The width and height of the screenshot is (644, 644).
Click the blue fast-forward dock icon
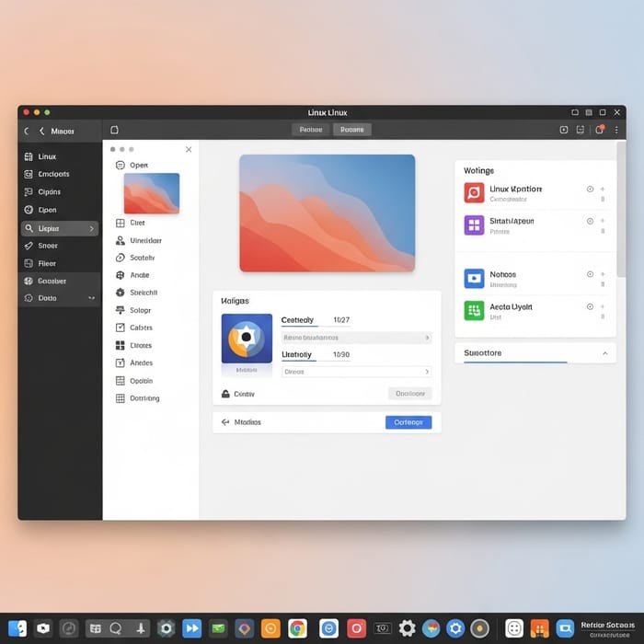pyautogui.click(x=191, y=628)
